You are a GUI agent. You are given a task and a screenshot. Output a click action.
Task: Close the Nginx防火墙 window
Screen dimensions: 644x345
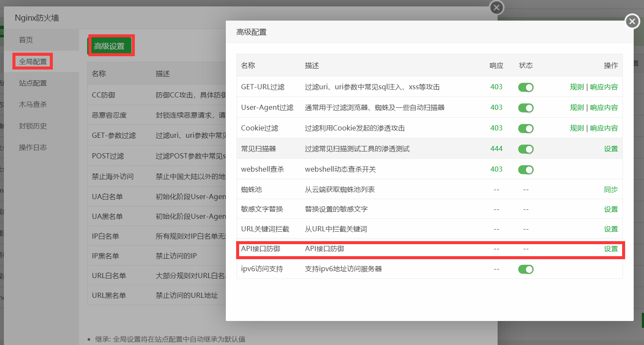click(496, 8)
